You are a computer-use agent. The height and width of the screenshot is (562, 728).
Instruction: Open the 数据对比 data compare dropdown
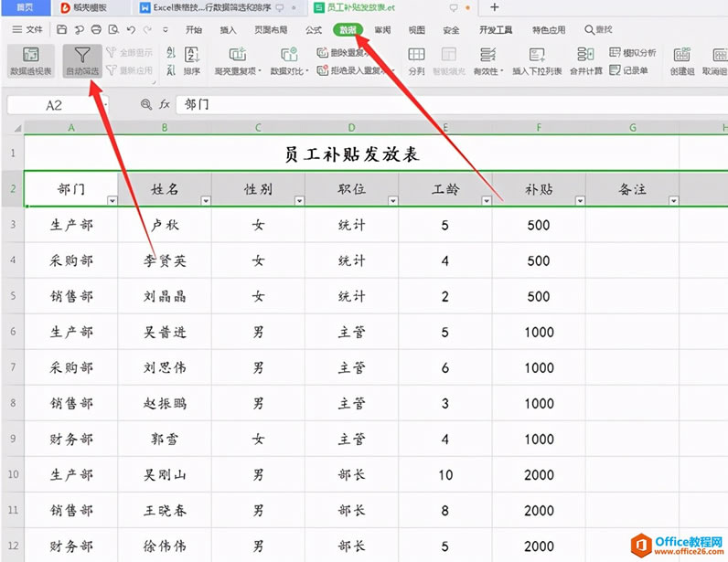[289, 61]
